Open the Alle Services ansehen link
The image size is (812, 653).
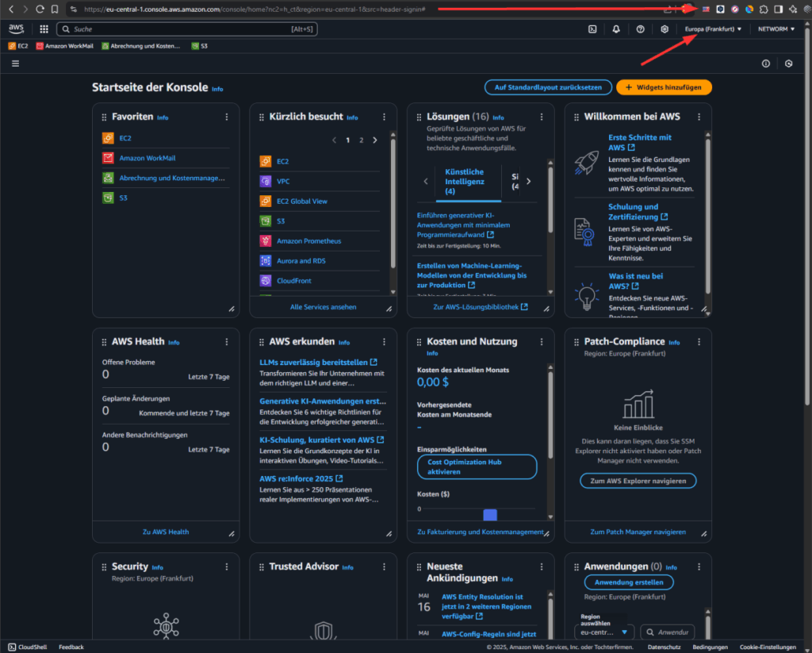point(324,307)
